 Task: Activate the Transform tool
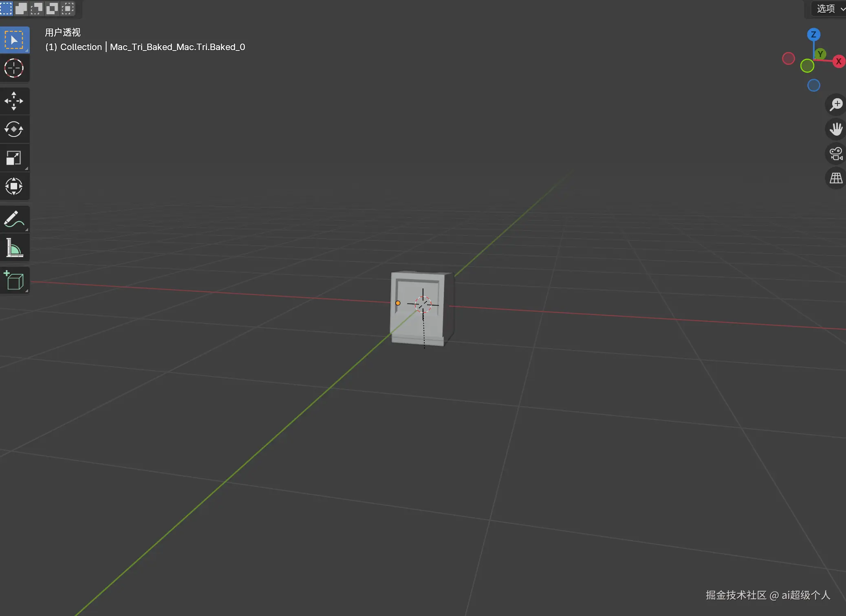click(x=14, y=187)
